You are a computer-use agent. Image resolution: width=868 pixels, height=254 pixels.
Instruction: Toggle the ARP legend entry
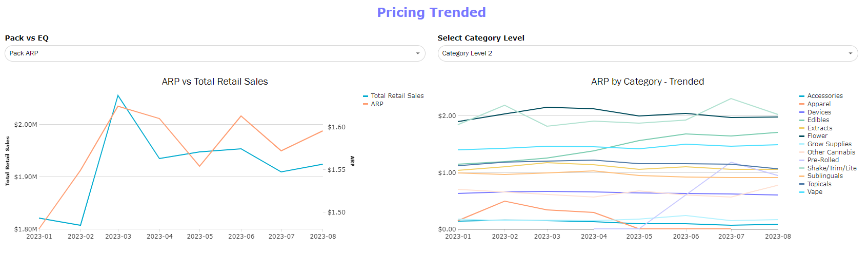pos(377,104)
